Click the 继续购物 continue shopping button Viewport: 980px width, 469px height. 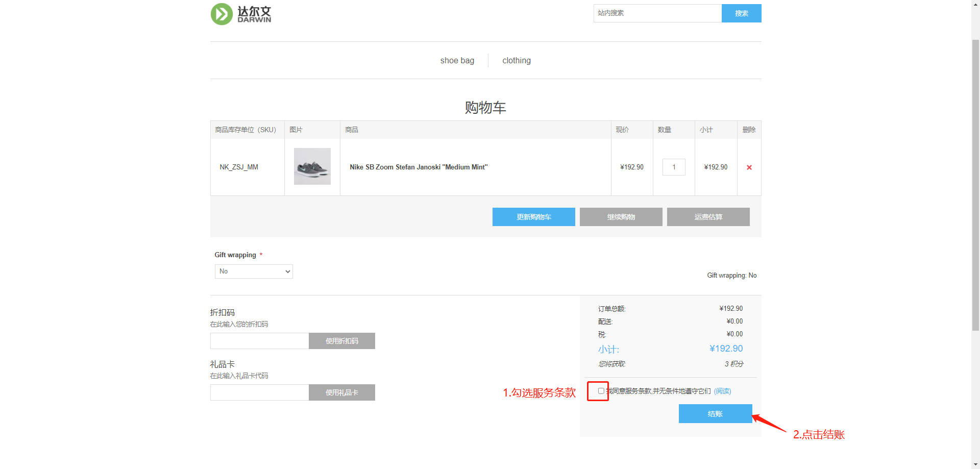(621, 217)
